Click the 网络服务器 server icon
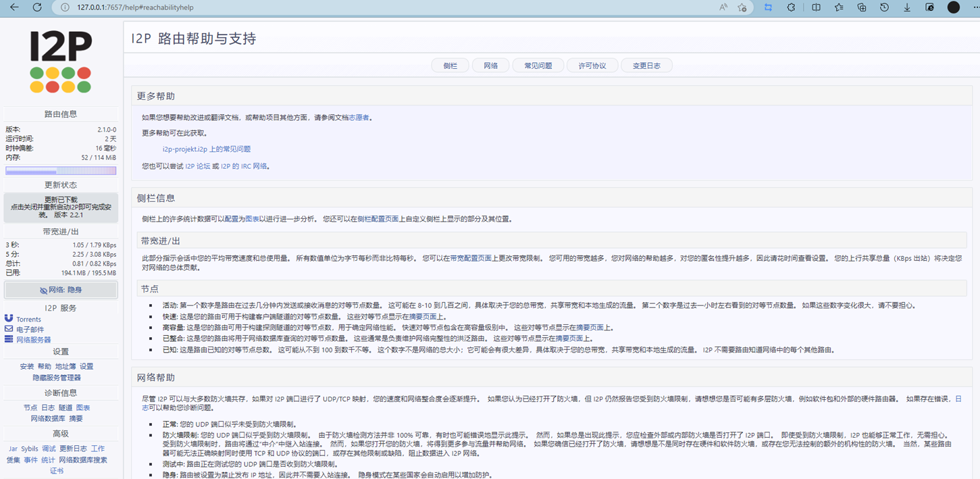 point(9,339)
